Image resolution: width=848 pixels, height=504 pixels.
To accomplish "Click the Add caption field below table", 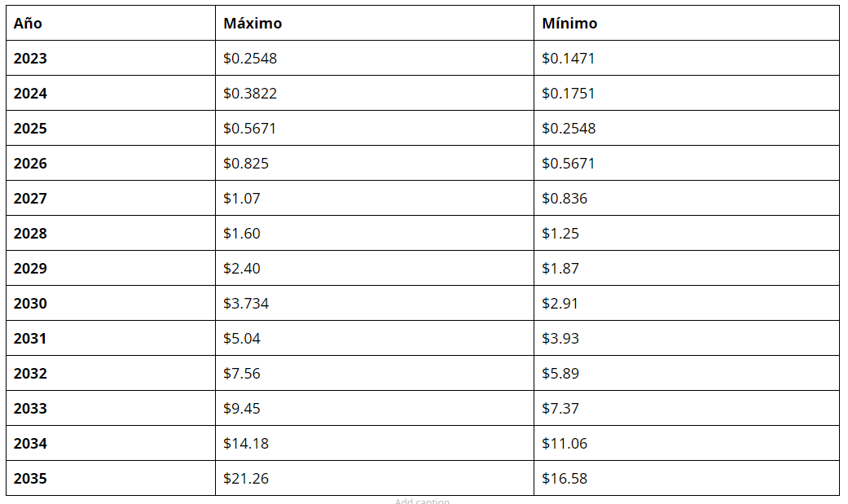I will coord(422,501).
